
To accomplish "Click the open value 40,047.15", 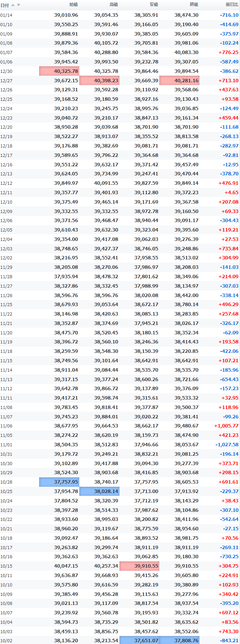I will [x=66, y=566].
